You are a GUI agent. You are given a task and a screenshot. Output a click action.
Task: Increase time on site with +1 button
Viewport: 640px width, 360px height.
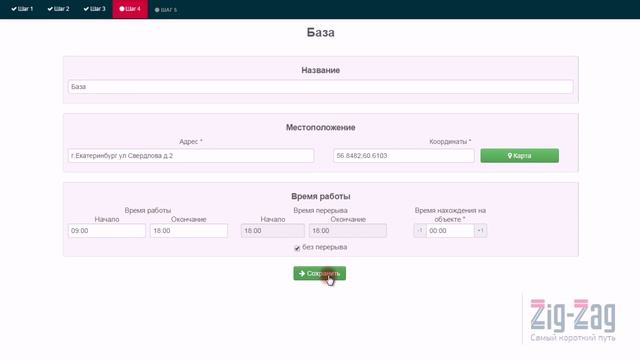[x=480, y=231]
